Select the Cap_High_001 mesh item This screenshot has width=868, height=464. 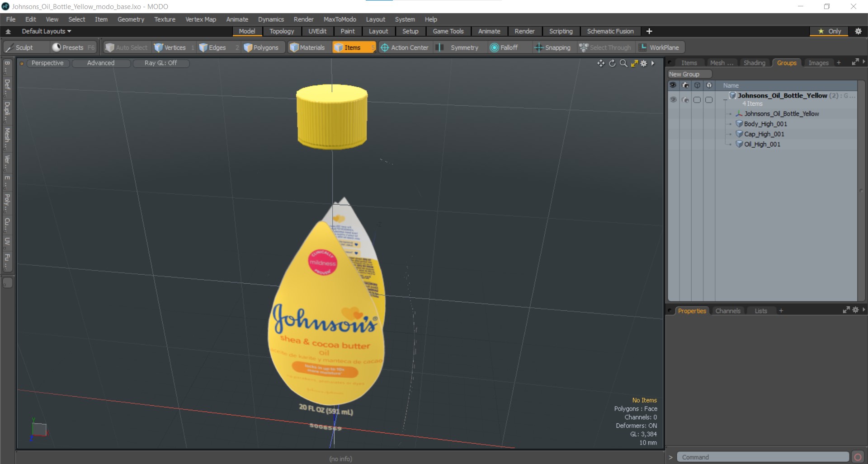click(764, 134)
